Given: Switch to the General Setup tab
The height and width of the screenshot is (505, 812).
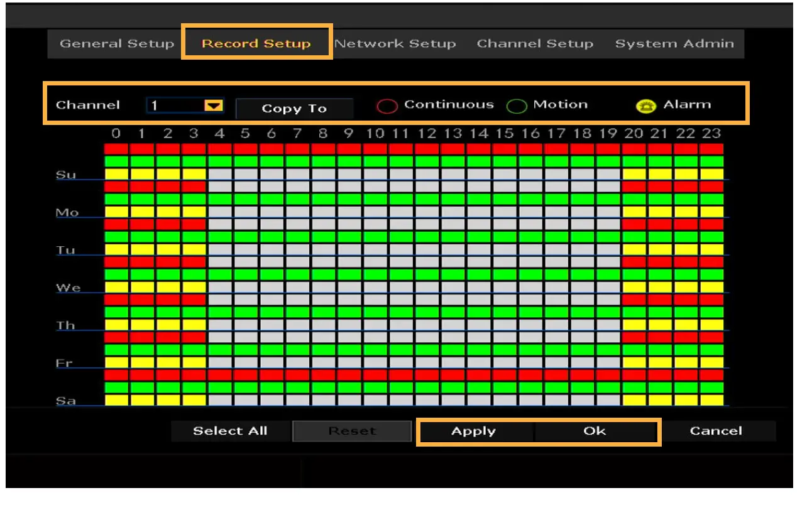Looking at the screenshot, I should point(116,44).
